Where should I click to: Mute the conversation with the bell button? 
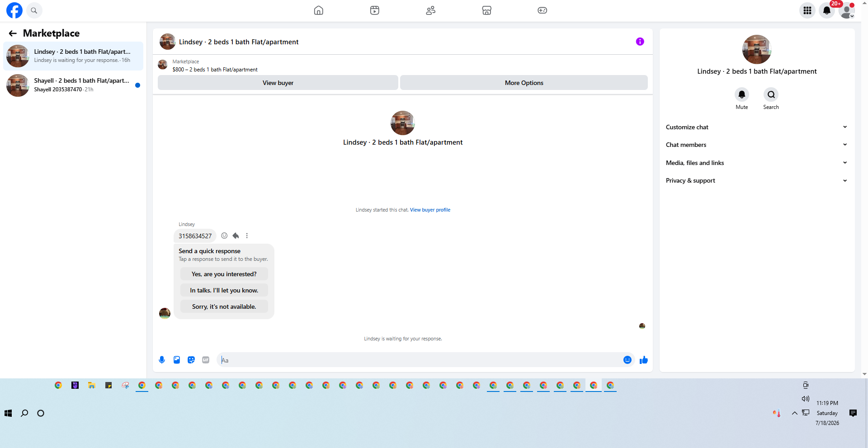pos(742,94)
